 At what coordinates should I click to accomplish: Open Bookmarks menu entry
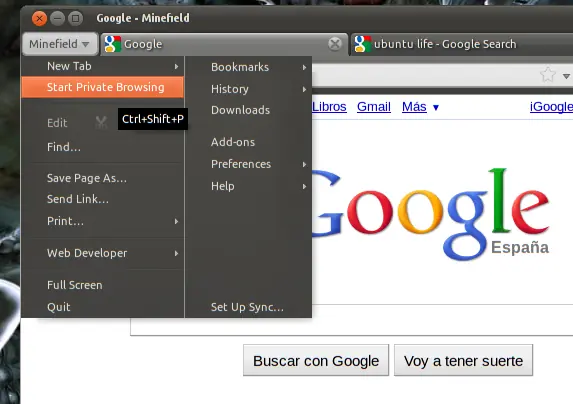[248, 67]
